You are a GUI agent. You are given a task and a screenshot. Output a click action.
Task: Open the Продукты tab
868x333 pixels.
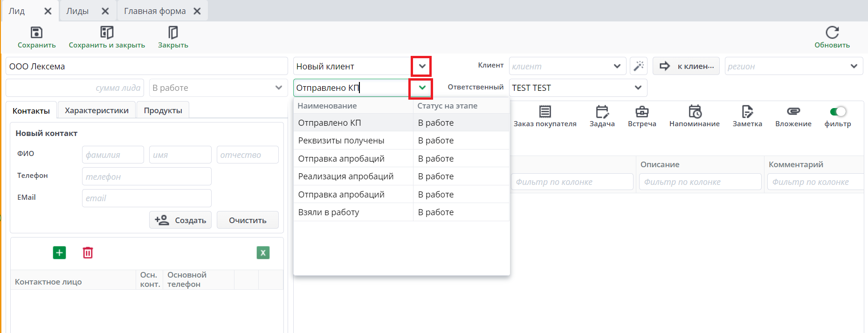coord(163,110)
